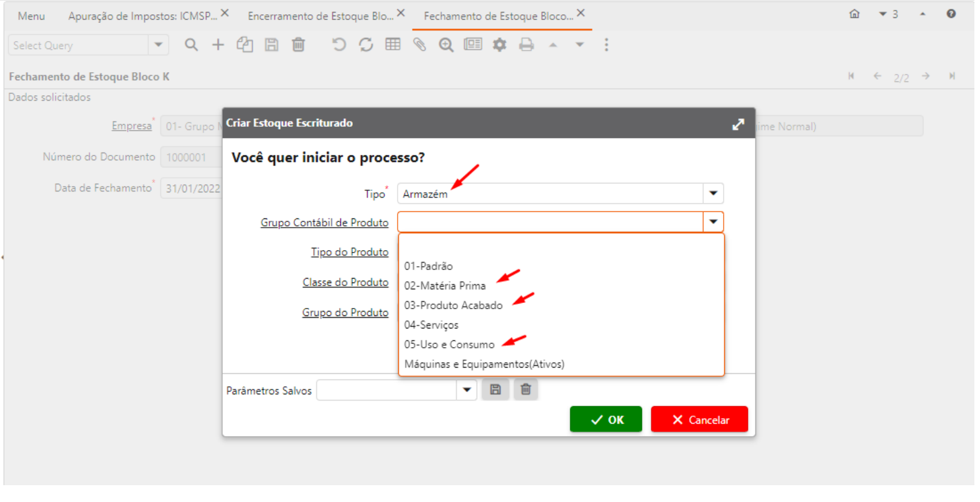Close the Apuração de Impostos tab
This screenshot has height=502, width=980.
225,13
